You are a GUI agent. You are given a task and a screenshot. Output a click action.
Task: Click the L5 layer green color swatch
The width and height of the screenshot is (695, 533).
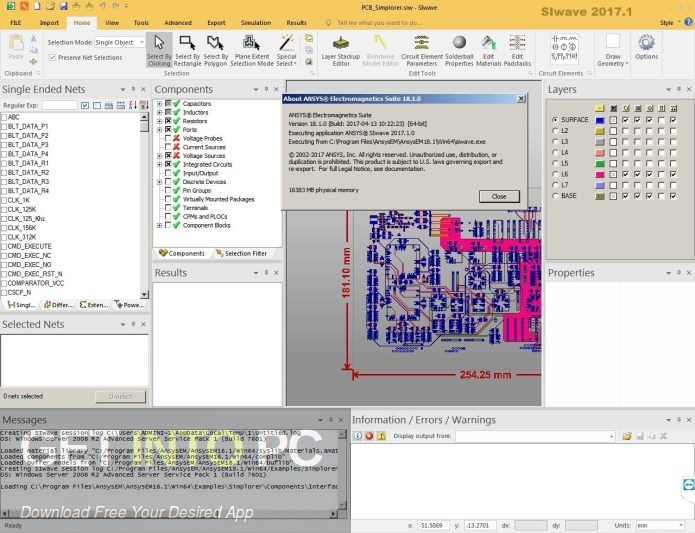coord(600,163)
